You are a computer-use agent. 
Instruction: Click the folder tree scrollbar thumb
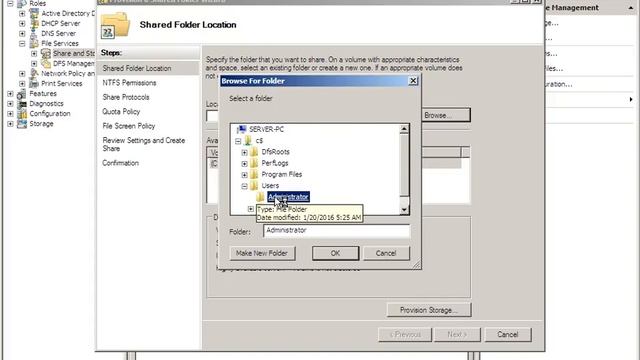point(404,165)
